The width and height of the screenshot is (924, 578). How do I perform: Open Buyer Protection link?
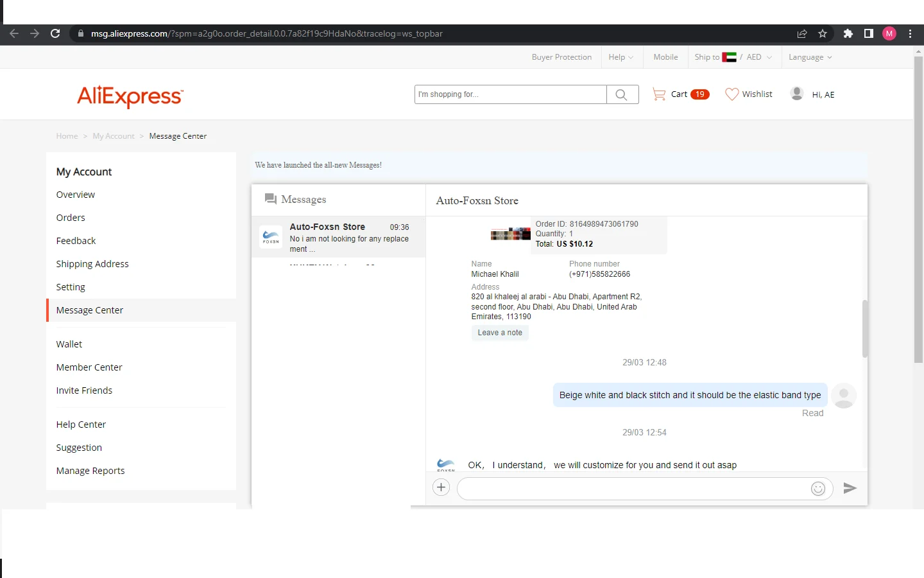(561, 57)
